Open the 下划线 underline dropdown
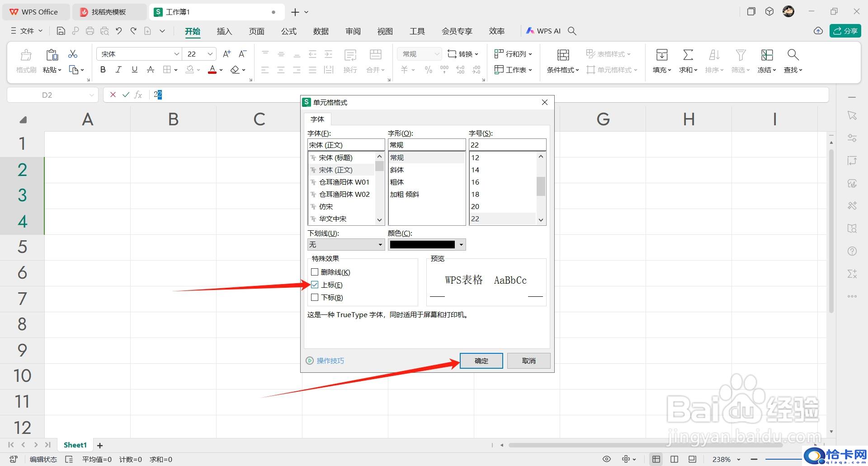 (346, 245)
